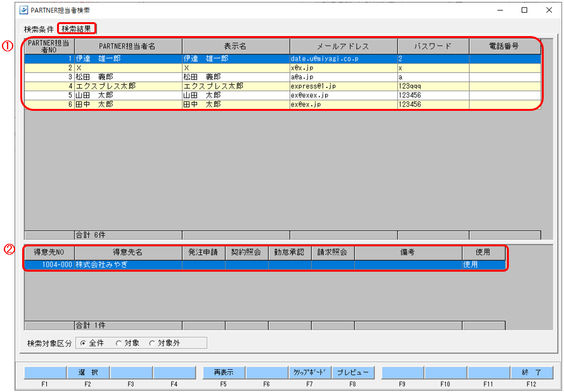Click the 終了 F12 button
Viewport: 564px width, 392px height.
click(532, 372)
